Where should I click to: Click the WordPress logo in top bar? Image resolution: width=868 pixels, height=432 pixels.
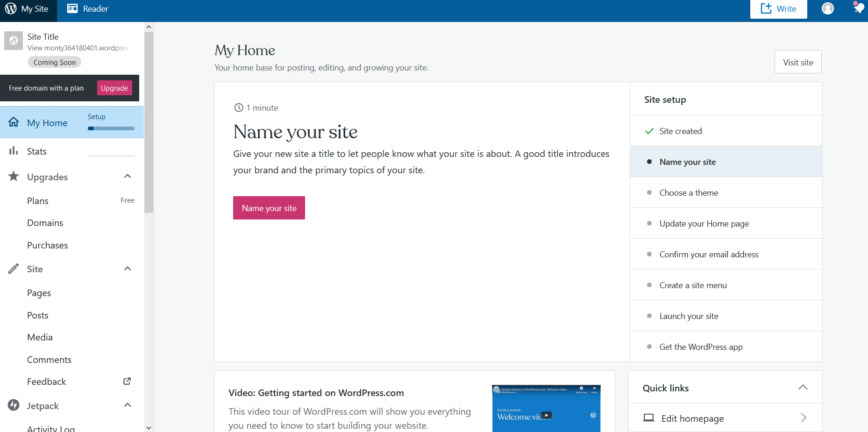[11, 8]
